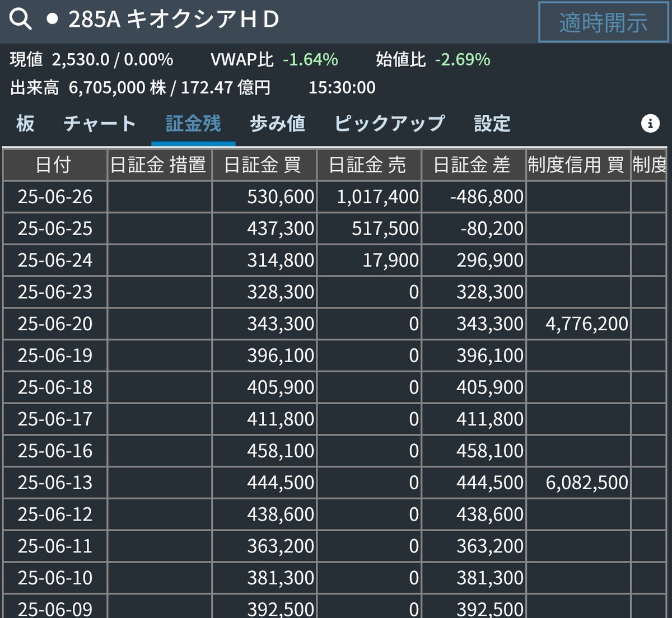Select the sell balance value 17,900
Screen dimensions: 672x618
pyautogui.click(x=391, y=260)
